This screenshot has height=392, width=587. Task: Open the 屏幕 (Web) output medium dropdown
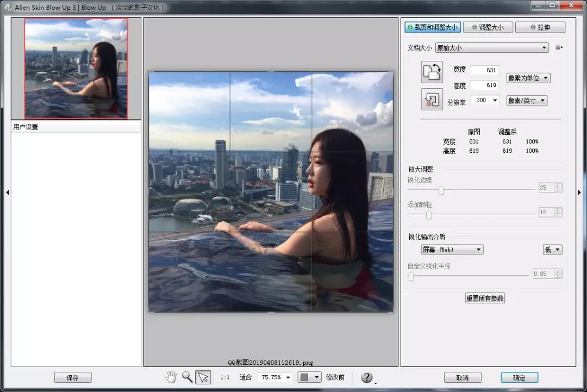(x=452, y=250)
